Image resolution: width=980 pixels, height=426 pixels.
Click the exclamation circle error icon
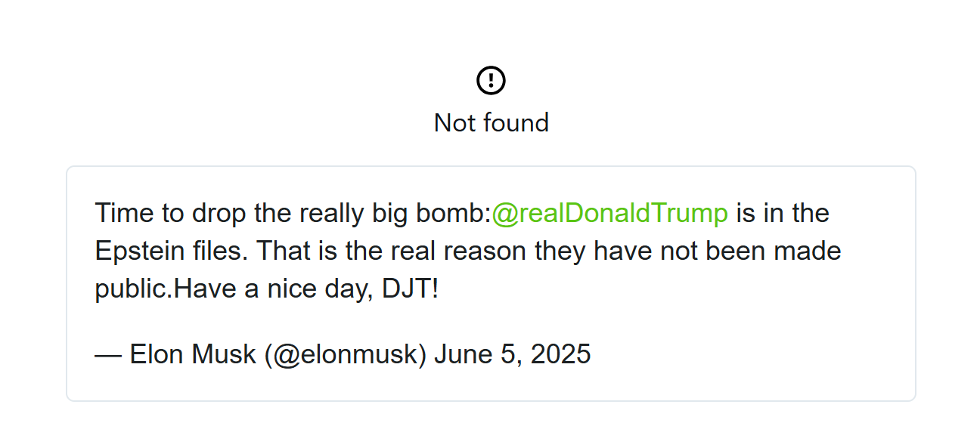click(491, 80)
